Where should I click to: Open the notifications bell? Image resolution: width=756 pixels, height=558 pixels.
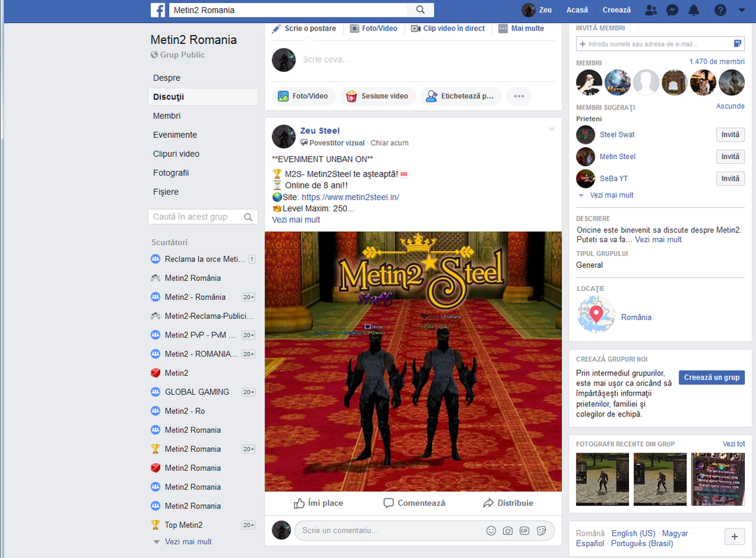pyautogui.click(x=693, y=10)
